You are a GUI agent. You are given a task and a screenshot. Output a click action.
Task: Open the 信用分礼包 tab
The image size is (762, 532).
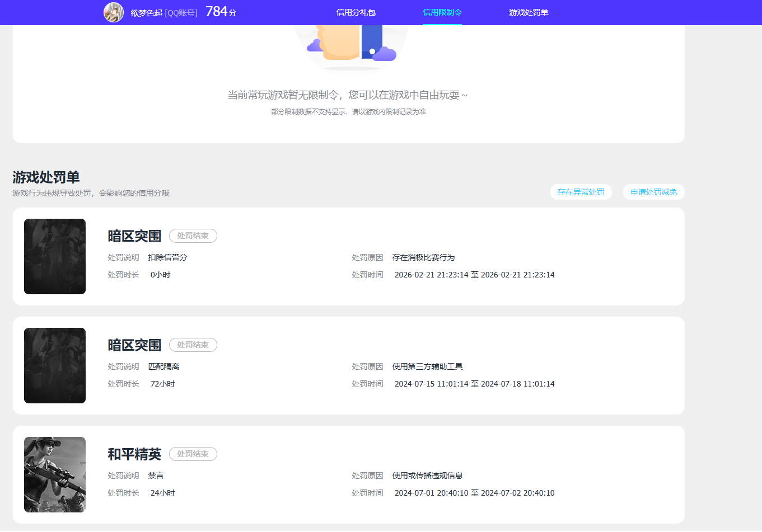(x=356, y=12)
